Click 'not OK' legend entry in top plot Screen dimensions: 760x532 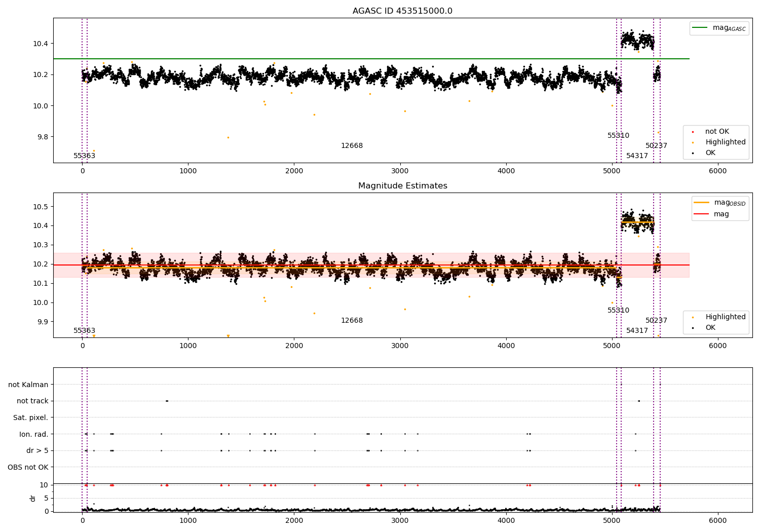[x=717, y=132]
